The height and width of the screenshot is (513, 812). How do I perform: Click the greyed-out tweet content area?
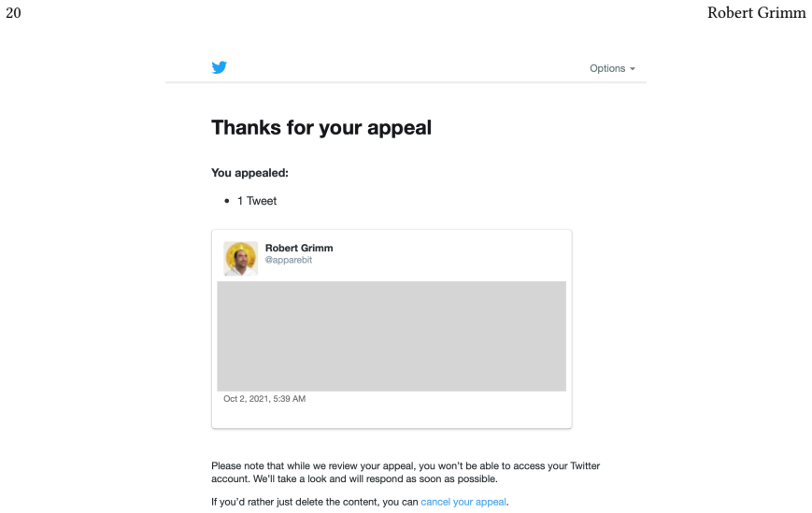point(392,336)
